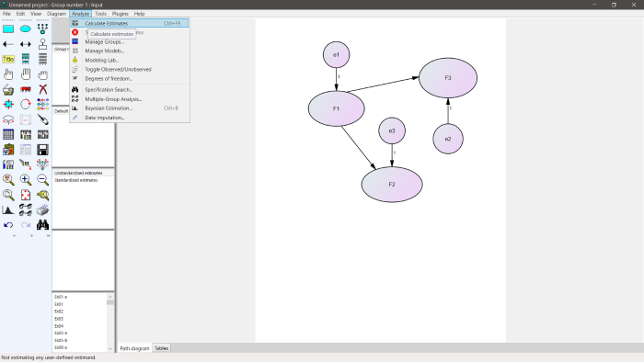The width and height of the screenshot is (644, 362).
Task: Click the e1 error term circle
Action: [337, 54]
